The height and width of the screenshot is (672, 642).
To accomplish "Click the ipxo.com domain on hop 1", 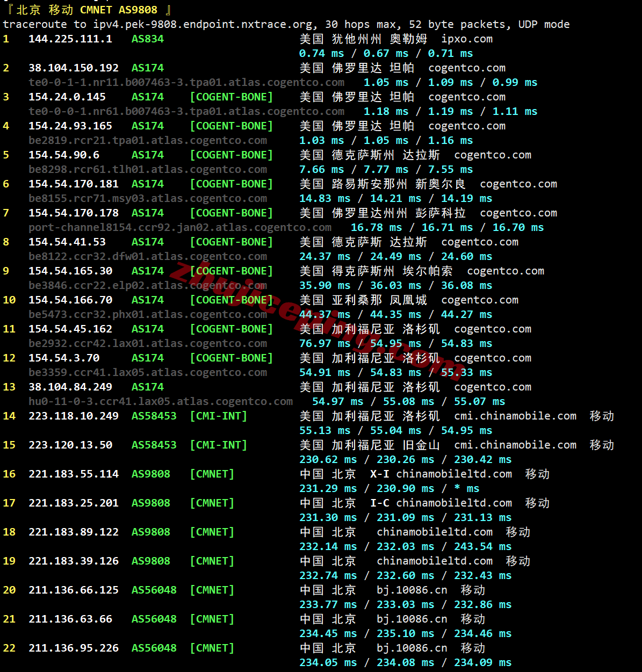I will (467, 39).
